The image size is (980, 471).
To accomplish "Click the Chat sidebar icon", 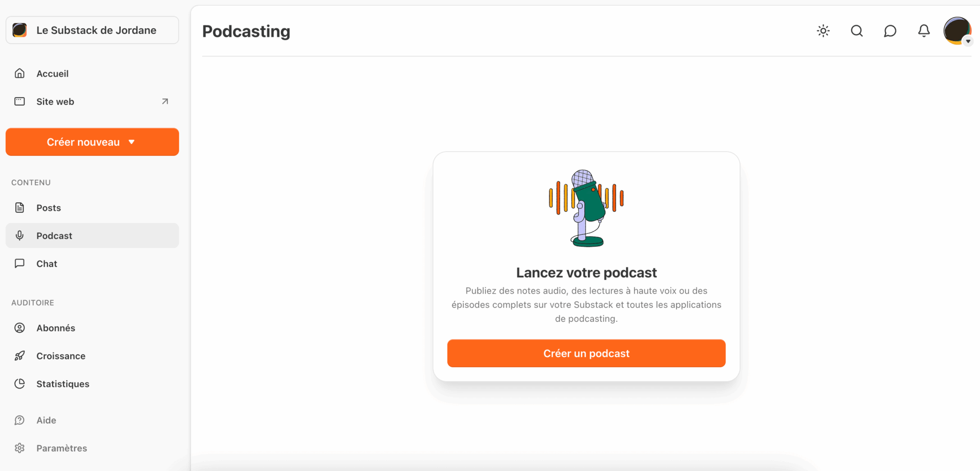I will tap(20, 263).
